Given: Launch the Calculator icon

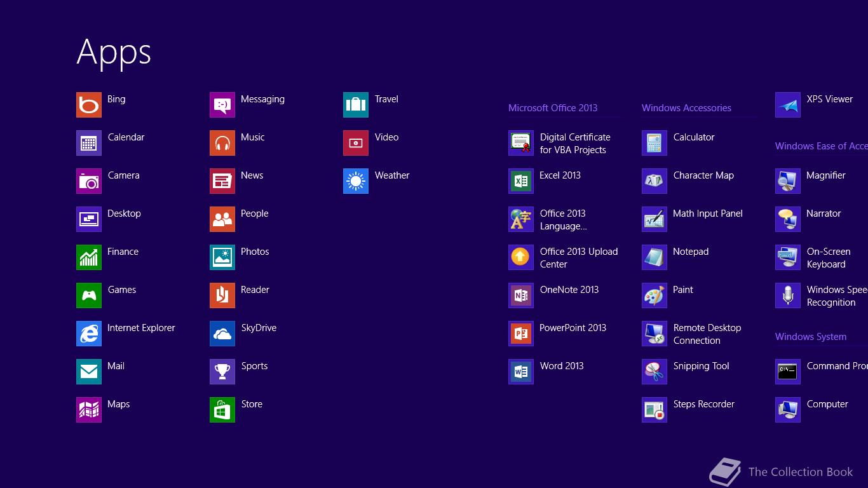Looking at the screenshot, I should click(654, 143).
